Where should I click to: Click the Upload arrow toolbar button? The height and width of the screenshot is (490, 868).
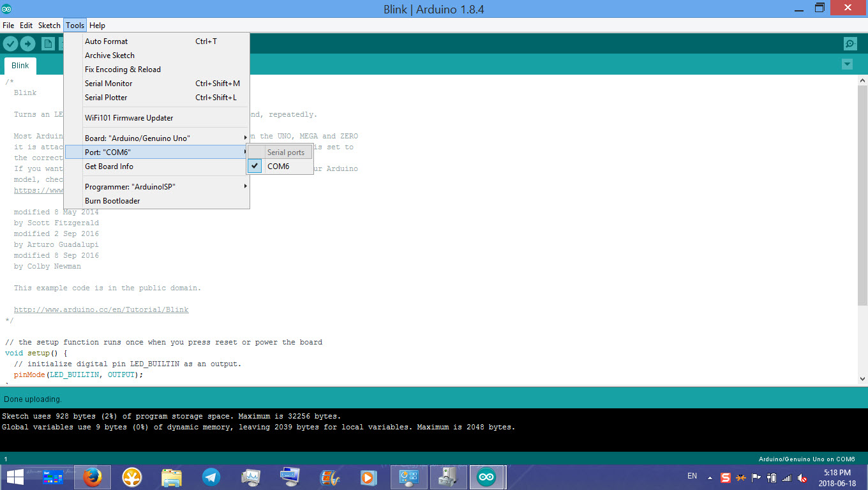tap(27, 43)
